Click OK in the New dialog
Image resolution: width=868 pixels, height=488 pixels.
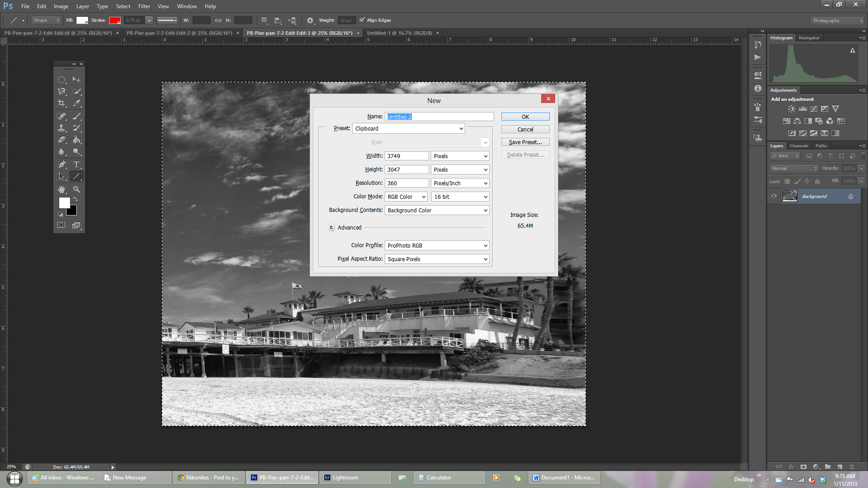point(525,117)
